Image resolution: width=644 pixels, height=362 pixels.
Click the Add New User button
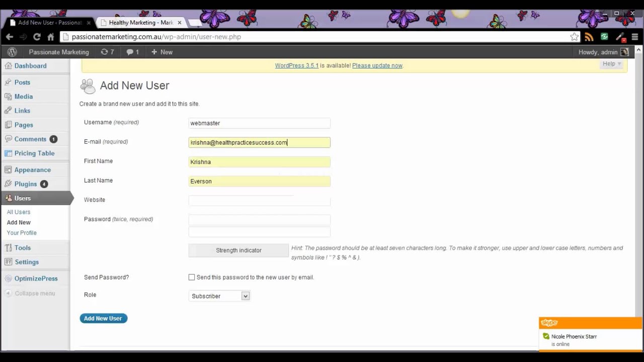pos(103,318)
